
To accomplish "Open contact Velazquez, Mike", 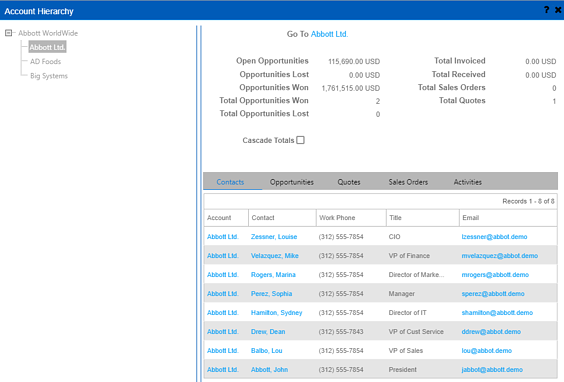I will [275, 256].
